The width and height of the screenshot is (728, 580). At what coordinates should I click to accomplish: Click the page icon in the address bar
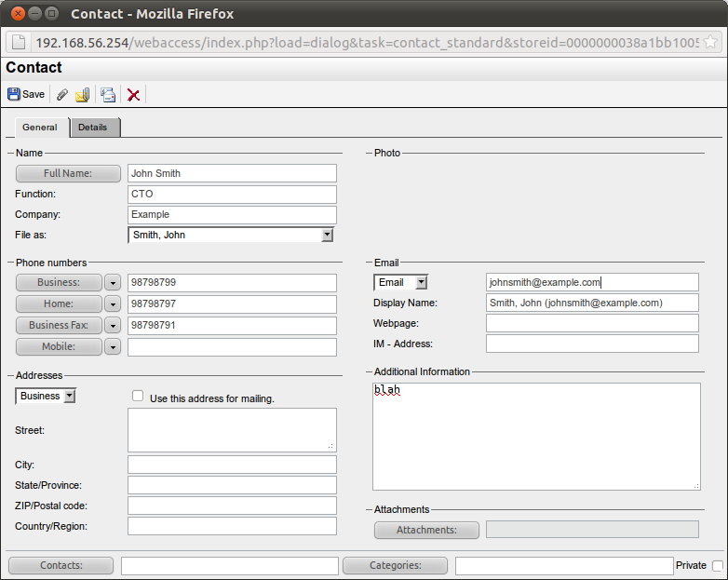(x=19, y=43)
